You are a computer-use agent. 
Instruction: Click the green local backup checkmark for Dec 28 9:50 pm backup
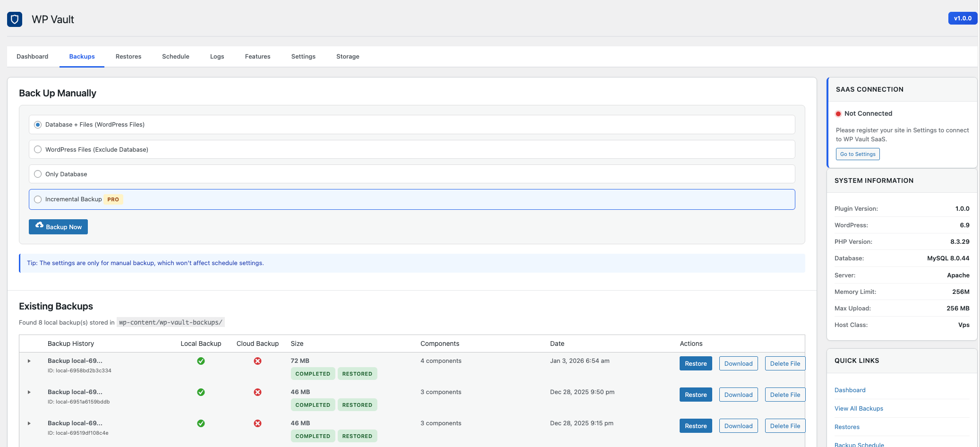[x=201, y=392]
